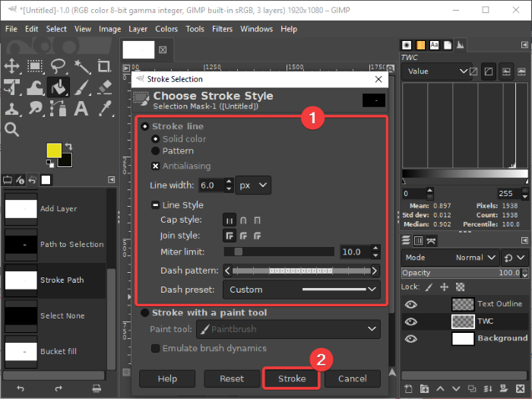Viewport: 532px width, 399px height.
Task: Lower the selected layer
Action: tap(456, 388)
